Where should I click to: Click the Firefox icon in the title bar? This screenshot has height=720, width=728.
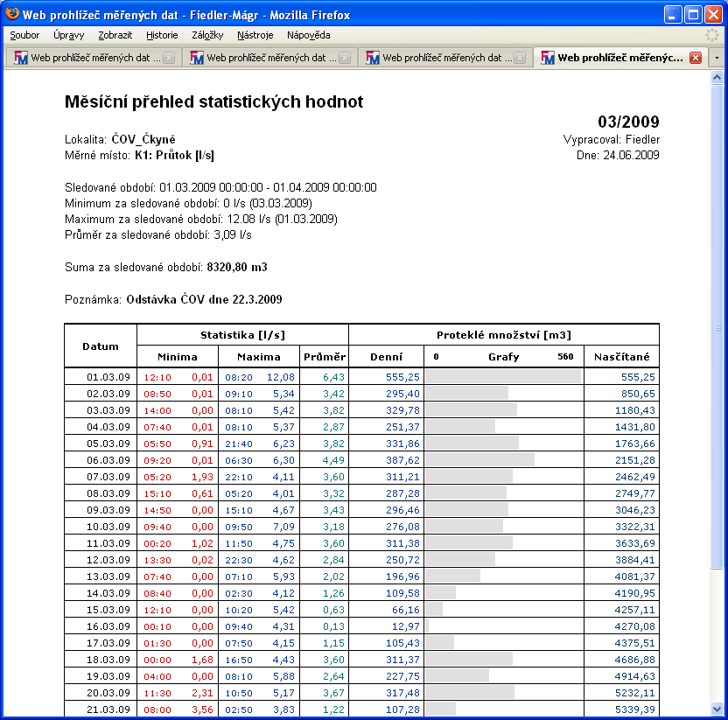[x=13, y=14]
